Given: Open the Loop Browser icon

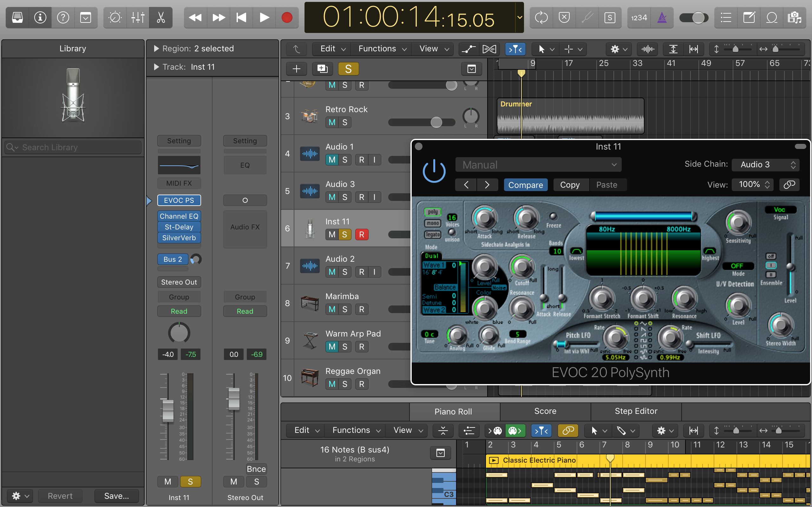Looking at the screenshot, I should click(771, 17).
